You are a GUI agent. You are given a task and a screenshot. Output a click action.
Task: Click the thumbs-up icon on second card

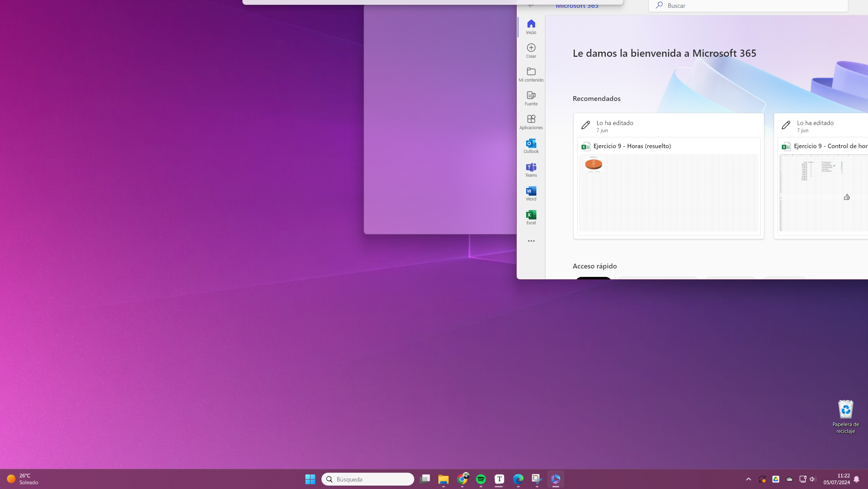coord(847,197)
